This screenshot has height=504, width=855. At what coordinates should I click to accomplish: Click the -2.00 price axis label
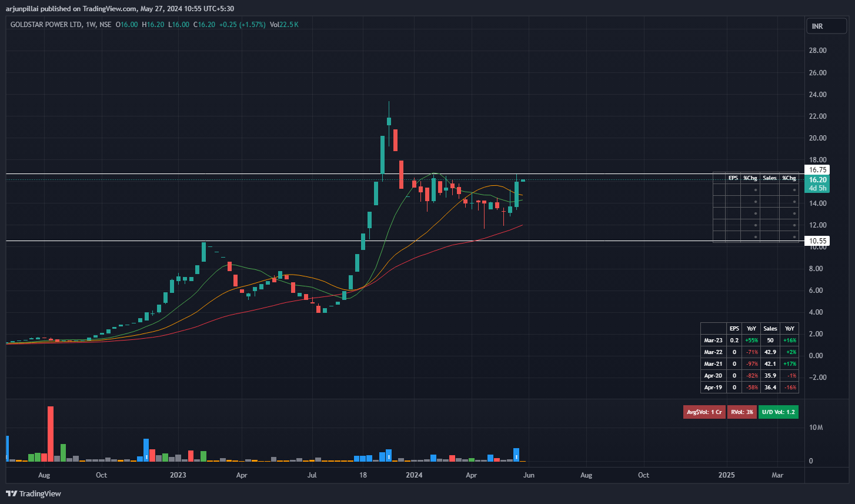[818, 378]
